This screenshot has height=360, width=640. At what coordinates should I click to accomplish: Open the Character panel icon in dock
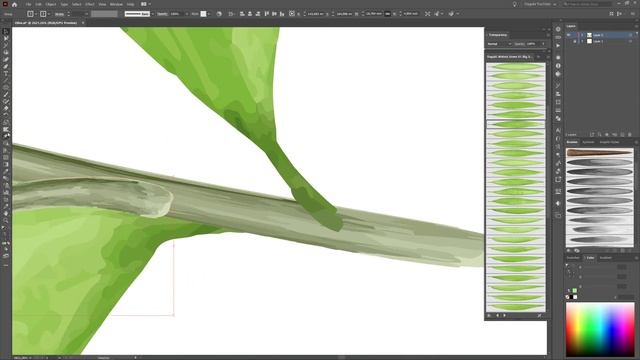[558, 130]
